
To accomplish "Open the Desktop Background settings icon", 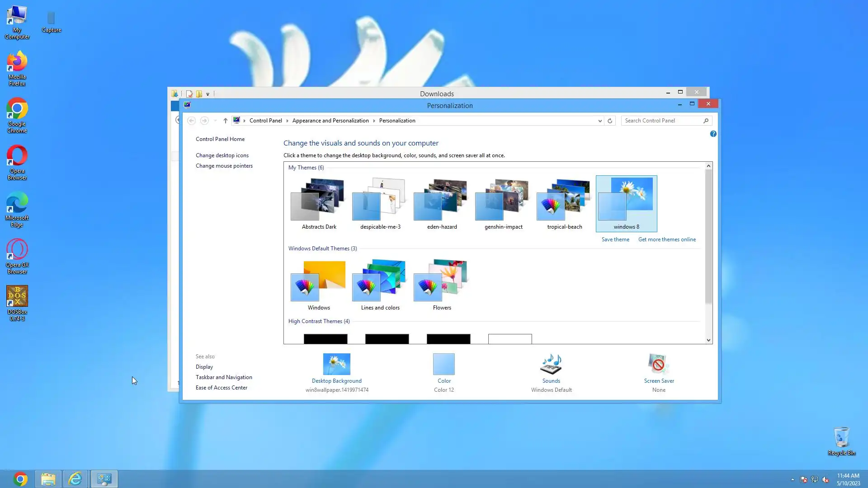I will [336, 364].
